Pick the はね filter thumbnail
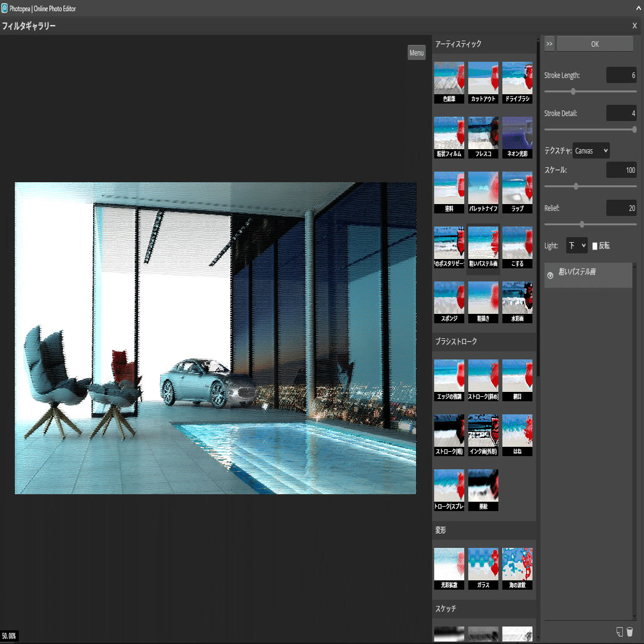The width and height of the screenshot is (644, 644). 517,436
